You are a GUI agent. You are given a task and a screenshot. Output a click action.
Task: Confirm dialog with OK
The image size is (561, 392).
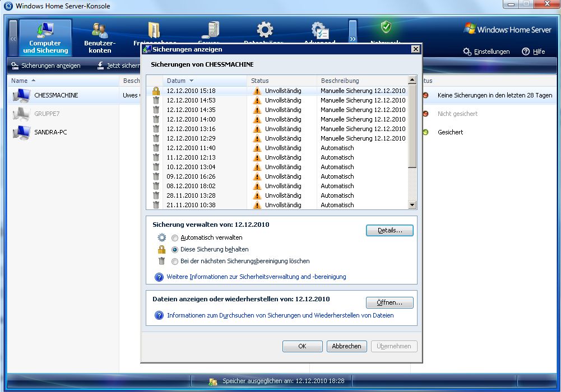[x=302, y=346]
